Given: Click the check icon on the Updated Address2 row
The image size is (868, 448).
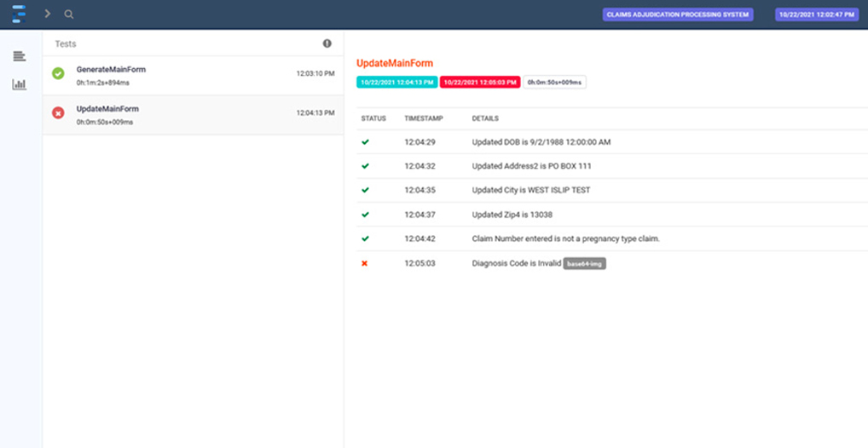Looking at the screenshot, I should [x=365, y=166].
